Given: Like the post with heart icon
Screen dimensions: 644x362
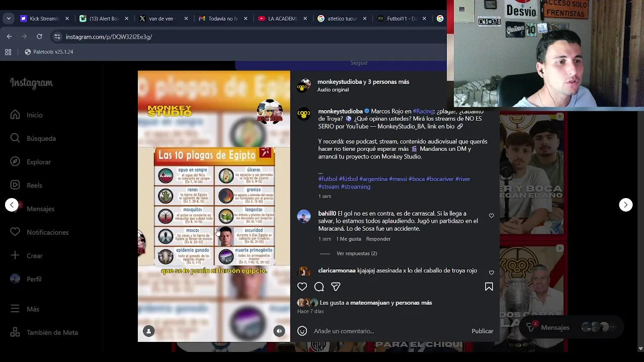Looking at the screenshot, I should [302, 287].
